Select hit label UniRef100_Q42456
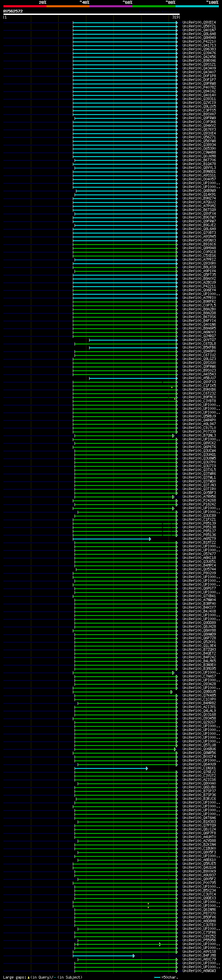This screenshot has height=980, width=222. click(x=199, y=57)
